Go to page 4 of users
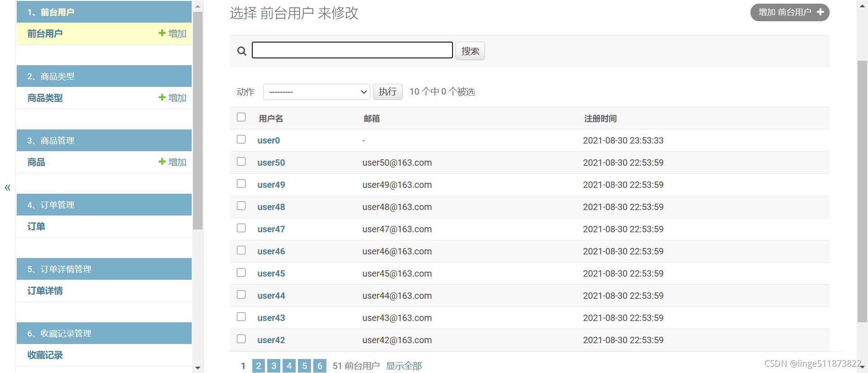Screen dimensions: 868x373 click(x=289, y=366)
